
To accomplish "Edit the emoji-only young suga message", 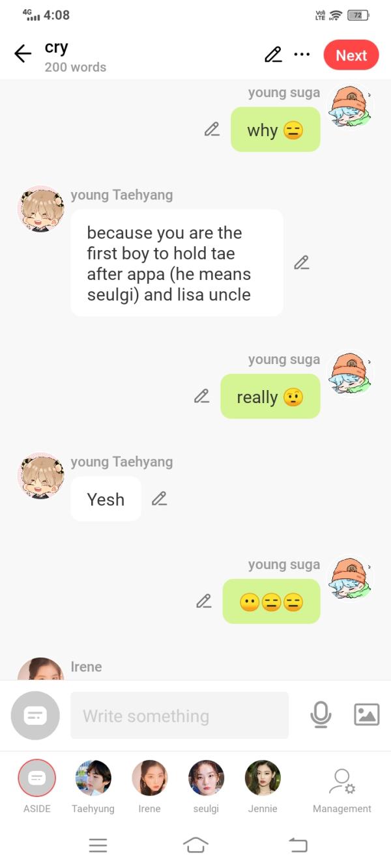I will pos(204,601).
